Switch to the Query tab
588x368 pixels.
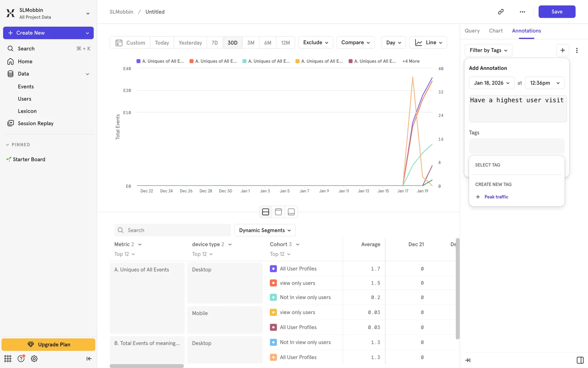472,31
